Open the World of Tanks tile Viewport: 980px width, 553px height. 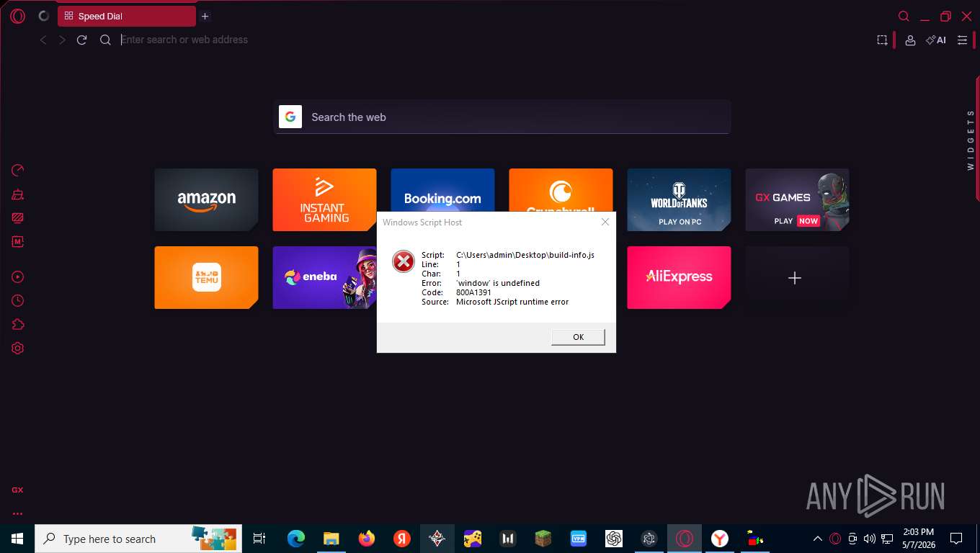point(679,199)
